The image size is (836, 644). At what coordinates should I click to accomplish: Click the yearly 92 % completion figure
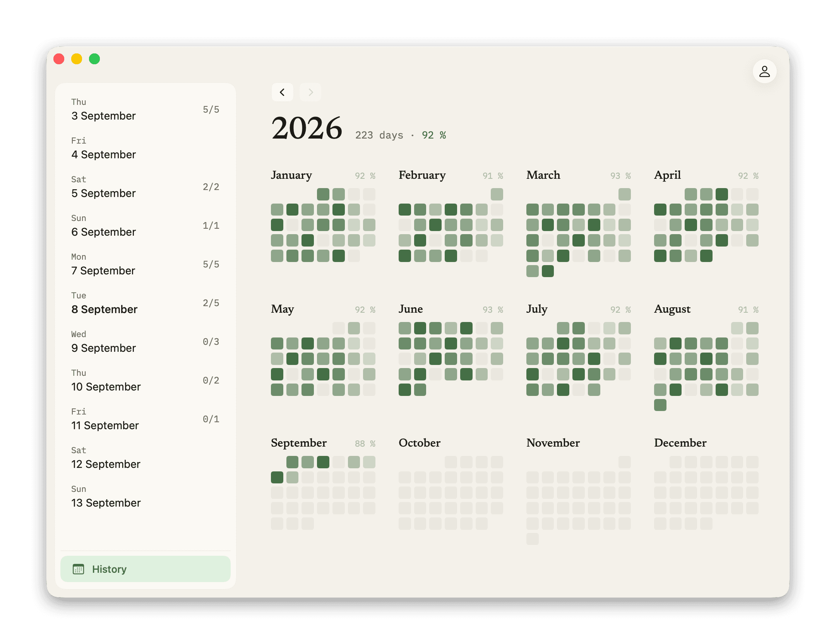tap(434, 135)
